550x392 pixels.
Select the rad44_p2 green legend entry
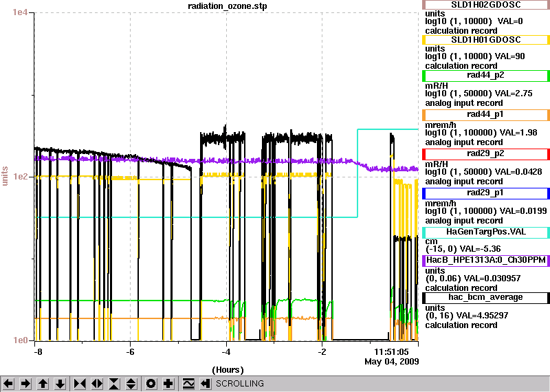[486, 76]
